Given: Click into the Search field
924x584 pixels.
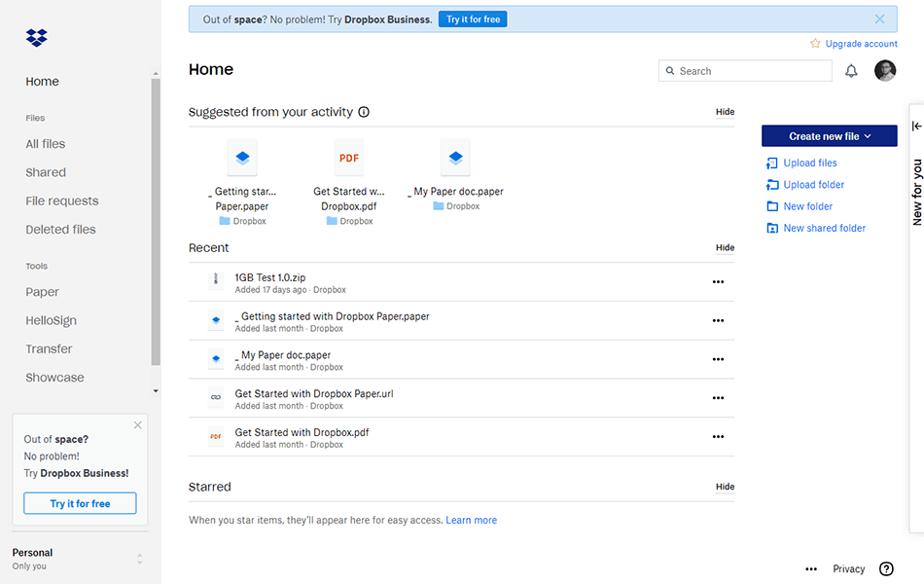Looking at the screenshot, I should pos(745,71).
